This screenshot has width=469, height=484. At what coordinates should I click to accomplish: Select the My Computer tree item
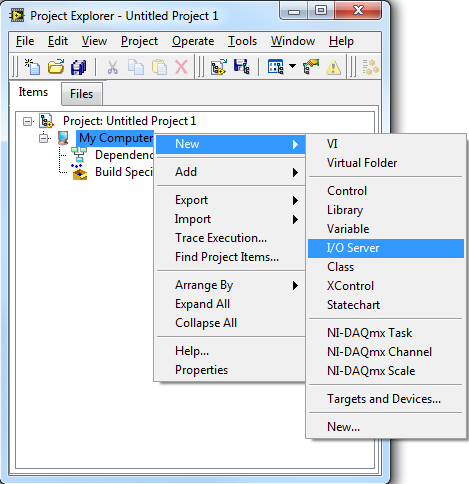pos(115,138)
